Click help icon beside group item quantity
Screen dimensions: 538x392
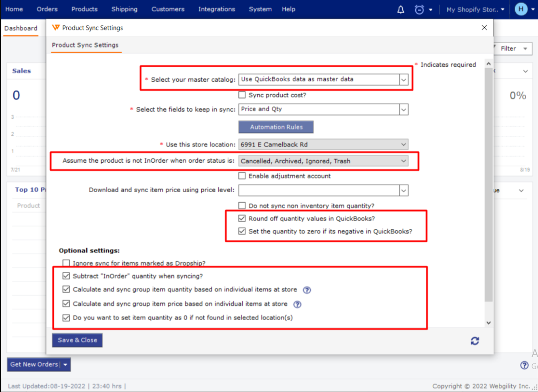click(x=307, y=290)
